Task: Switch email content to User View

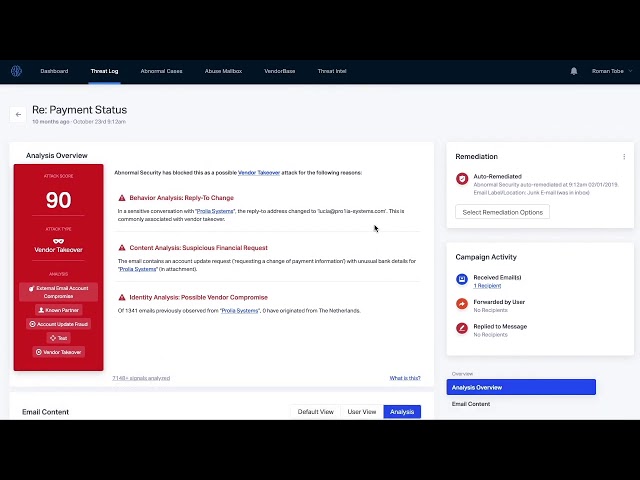Action: click(362, 412)
